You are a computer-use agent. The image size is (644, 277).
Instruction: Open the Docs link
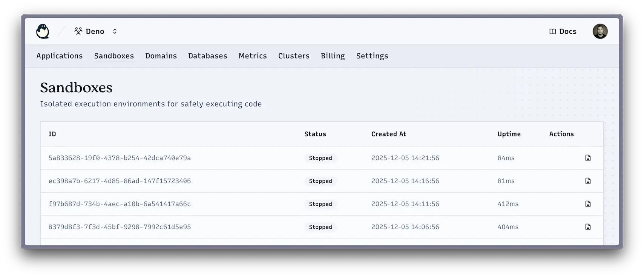point(567,32)
